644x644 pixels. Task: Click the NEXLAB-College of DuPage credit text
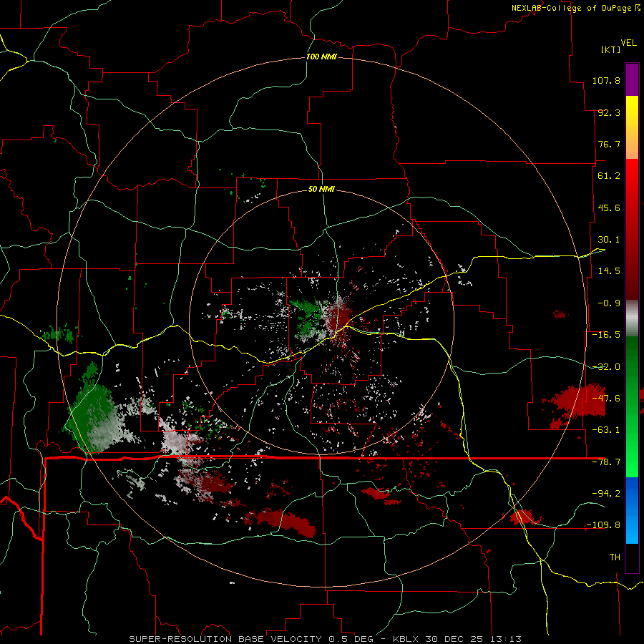coord(572,8)
